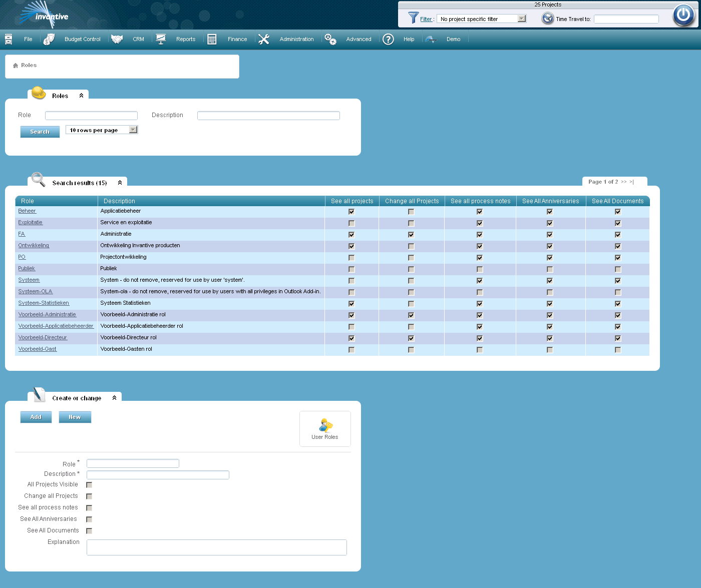Screen dimensions: 701x588
Task: Click the Reports presentation board icon
Action: [161, 39]
